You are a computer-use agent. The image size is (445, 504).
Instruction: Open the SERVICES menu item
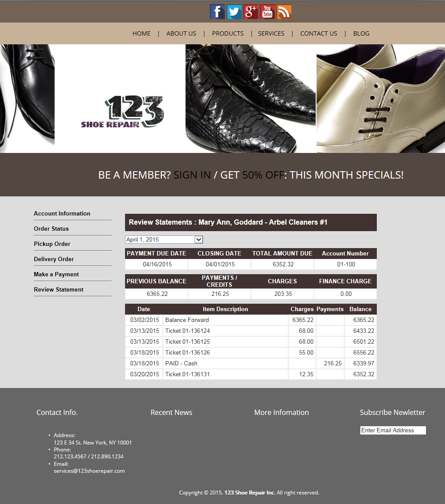click(271, 33)
